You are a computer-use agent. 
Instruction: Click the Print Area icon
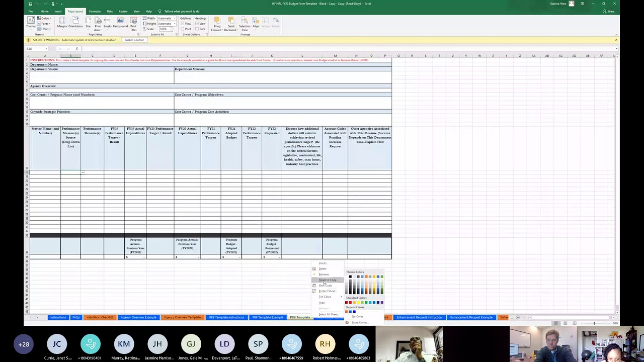tap(98, 21)
